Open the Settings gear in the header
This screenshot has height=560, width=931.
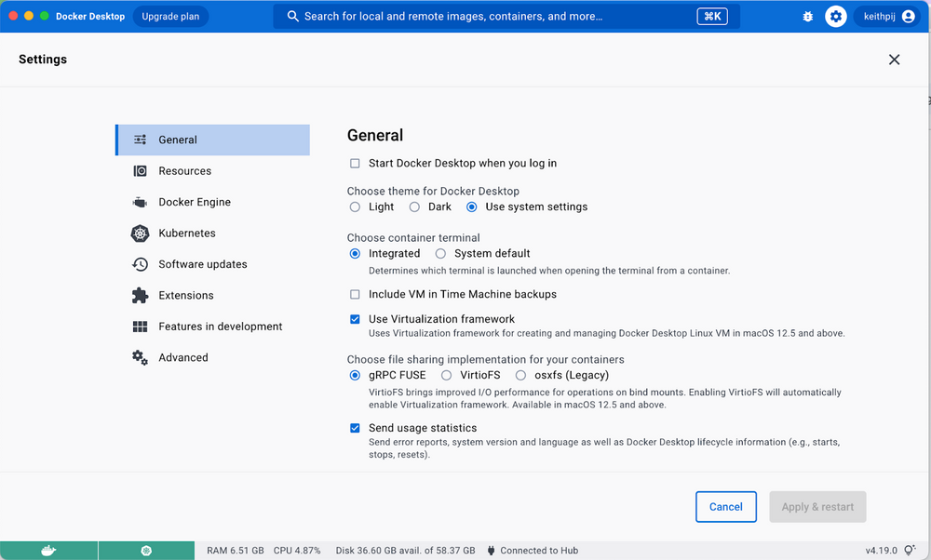(835, 16)
